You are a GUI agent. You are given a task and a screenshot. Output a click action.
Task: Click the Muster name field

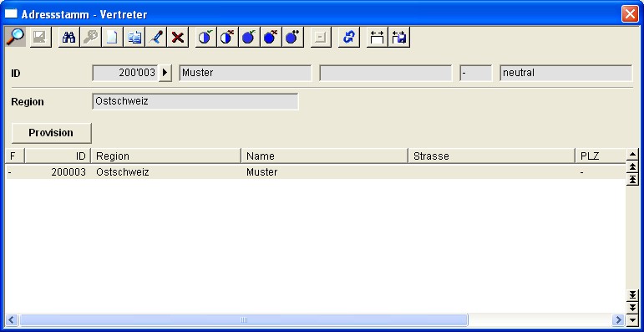click(x=246, y=74)
